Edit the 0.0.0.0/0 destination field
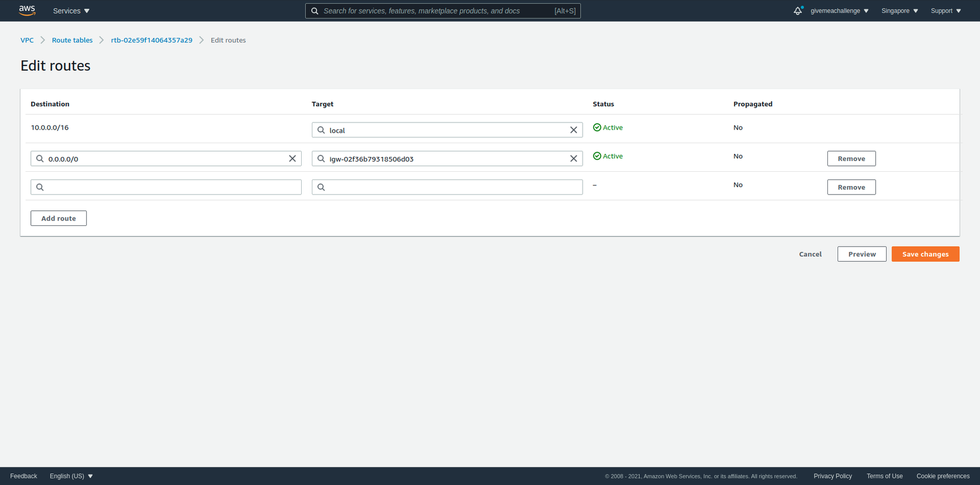The image size is (980, 485). click(166, 159)
